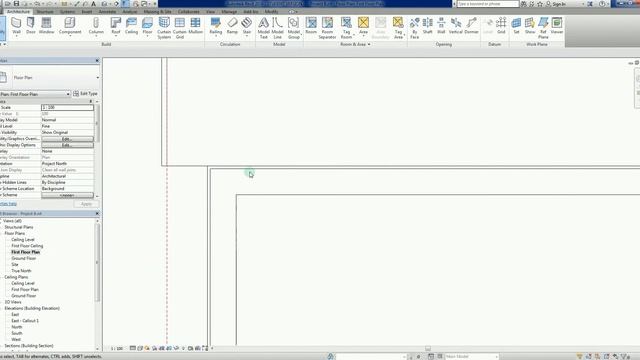Viewport: 640px width, 360px height.
Task: Open the Insert ribbon tab
Action: (x=87, y=12)
